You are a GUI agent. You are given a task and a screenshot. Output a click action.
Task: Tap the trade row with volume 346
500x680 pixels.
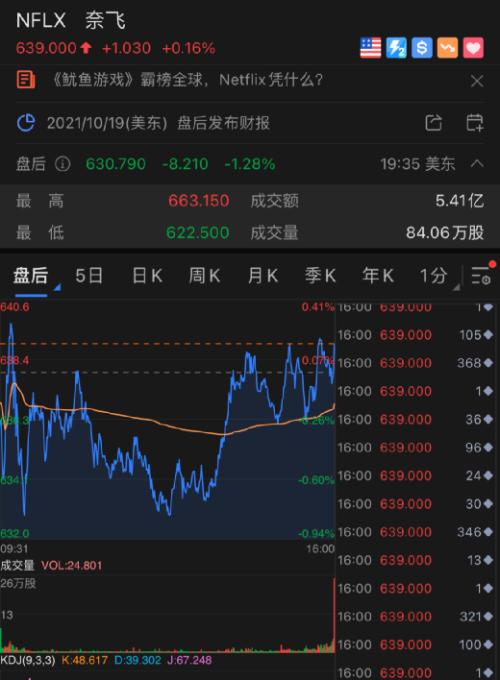tap(415, 532)
